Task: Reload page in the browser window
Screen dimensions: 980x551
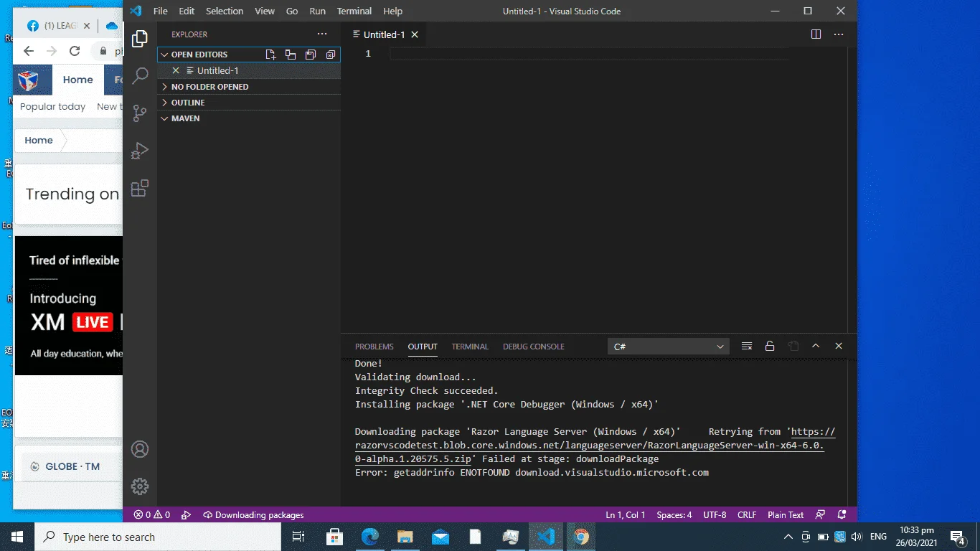Action: pos(75,51)
